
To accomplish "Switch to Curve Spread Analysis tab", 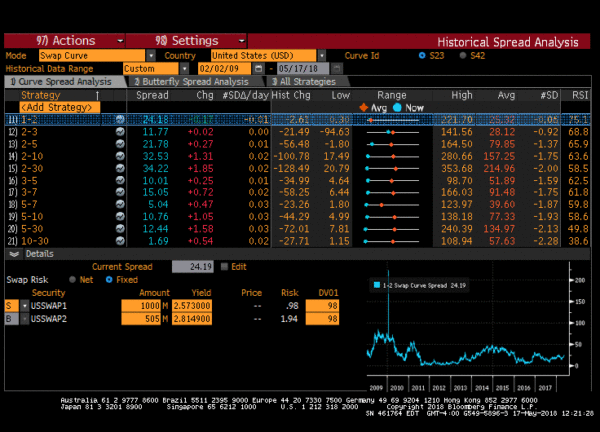I will pyautogui.click(x=65, y=82).
